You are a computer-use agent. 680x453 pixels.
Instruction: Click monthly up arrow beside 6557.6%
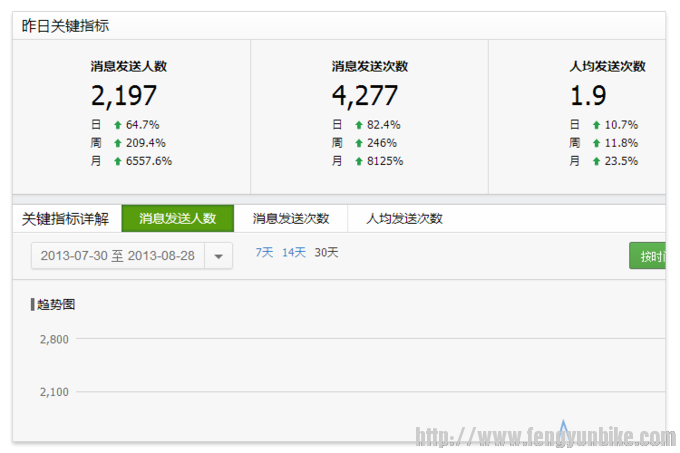117,161
